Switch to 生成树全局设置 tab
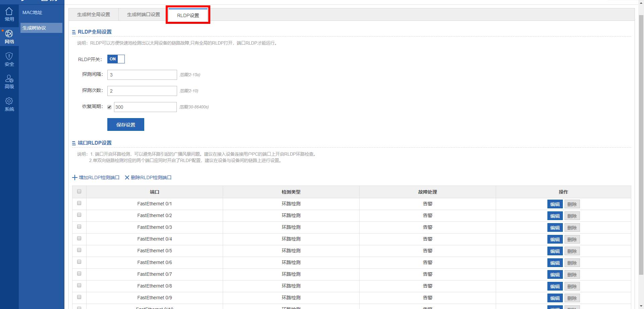Viewport: 644px width, 309px height. tap(94, 14)
